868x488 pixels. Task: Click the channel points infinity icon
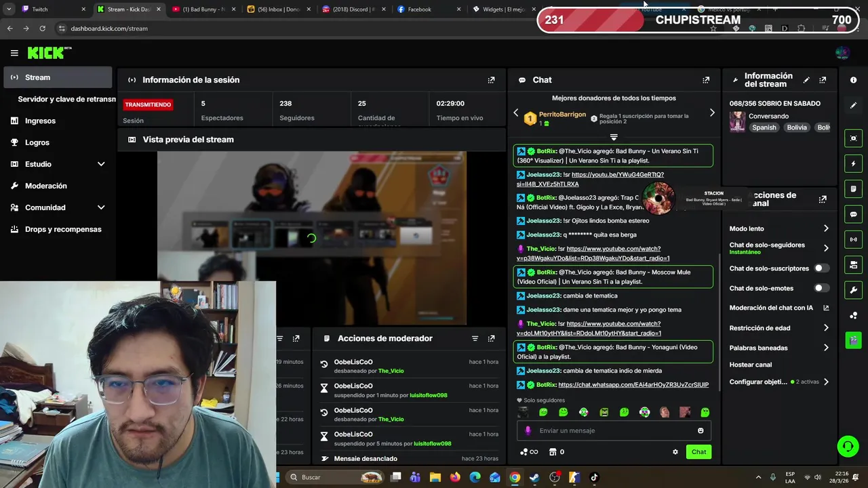(x=529, y=452)
